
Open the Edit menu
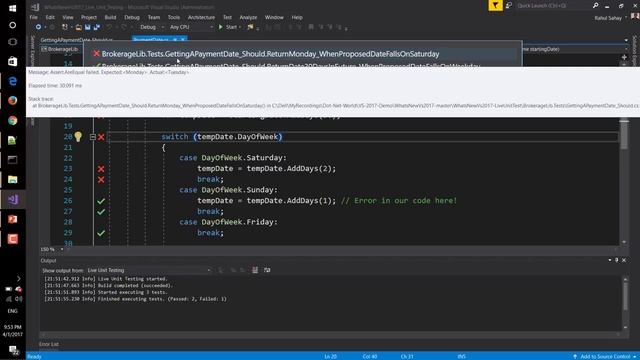50,18
